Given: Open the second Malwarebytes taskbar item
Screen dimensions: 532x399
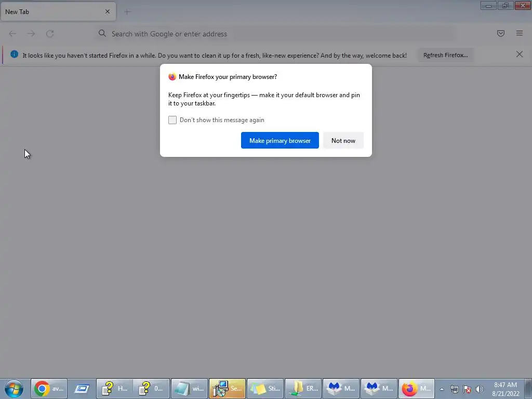Looking at the screenshot, I should pos(379,389).
